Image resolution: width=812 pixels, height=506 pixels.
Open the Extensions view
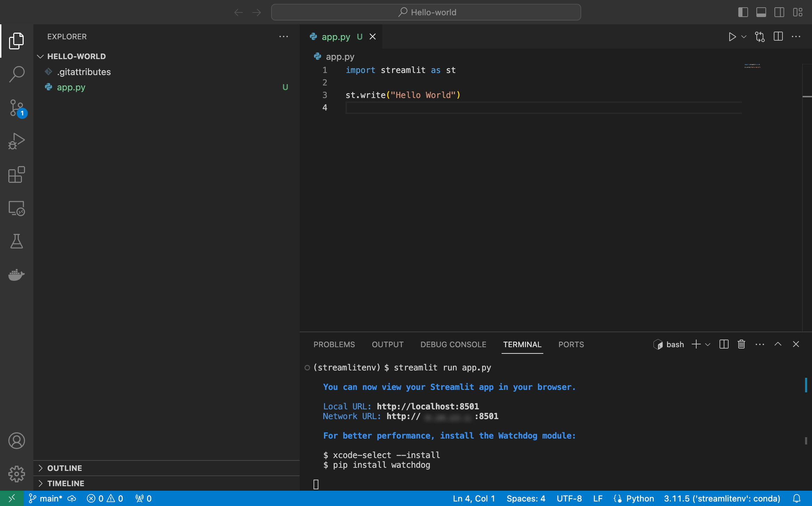coord(16,175)
